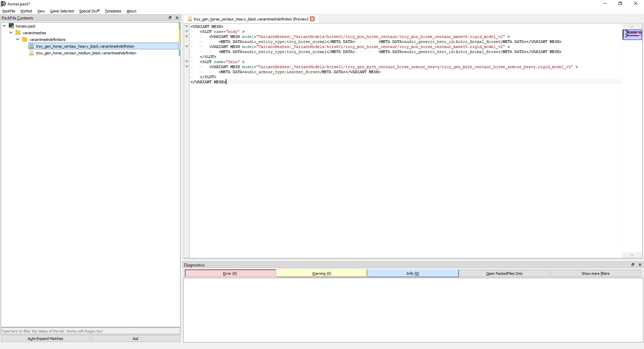Float the Diagnostics panel

click(633, 265)
